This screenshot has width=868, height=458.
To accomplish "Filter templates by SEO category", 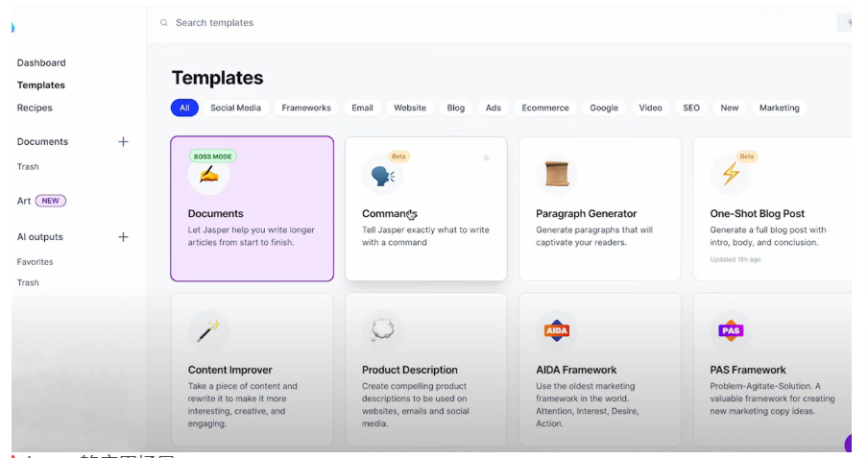I will 691,108.
